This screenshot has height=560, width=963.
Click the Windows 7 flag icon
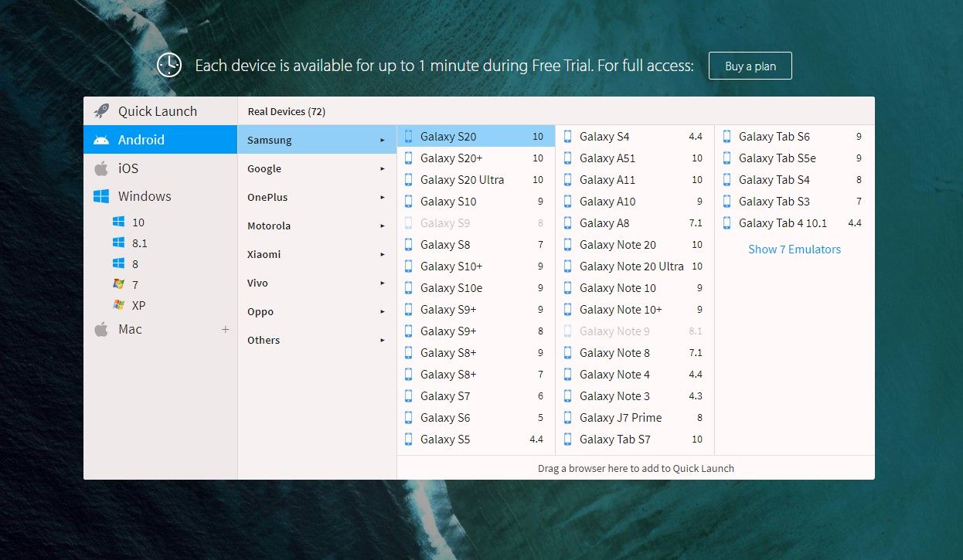pyautogui.click(x=118, y=284)
